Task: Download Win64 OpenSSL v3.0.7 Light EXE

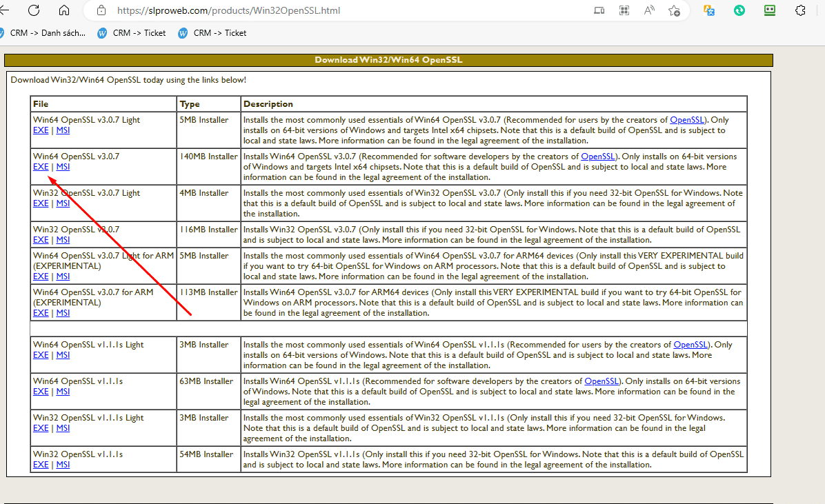Action: [41, 130]
